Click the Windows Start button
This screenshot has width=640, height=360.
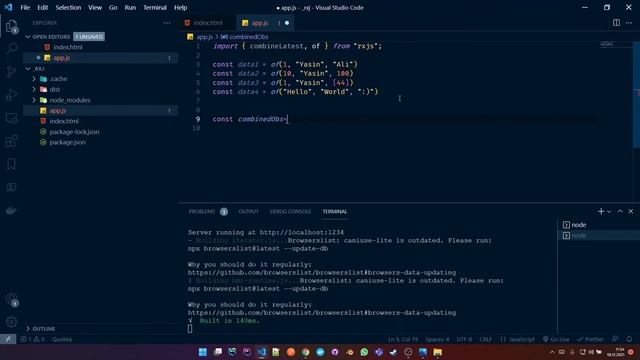pos(202,352)
